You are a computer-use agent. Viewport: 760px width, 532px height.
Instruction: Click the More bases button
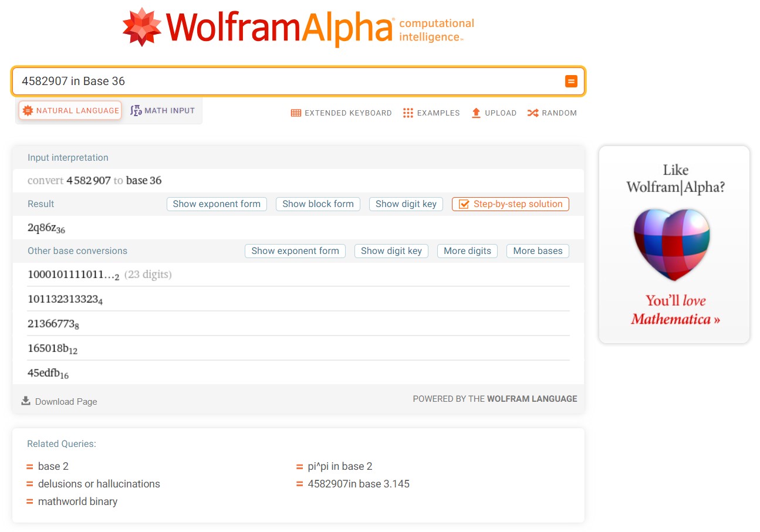point(538,251)
